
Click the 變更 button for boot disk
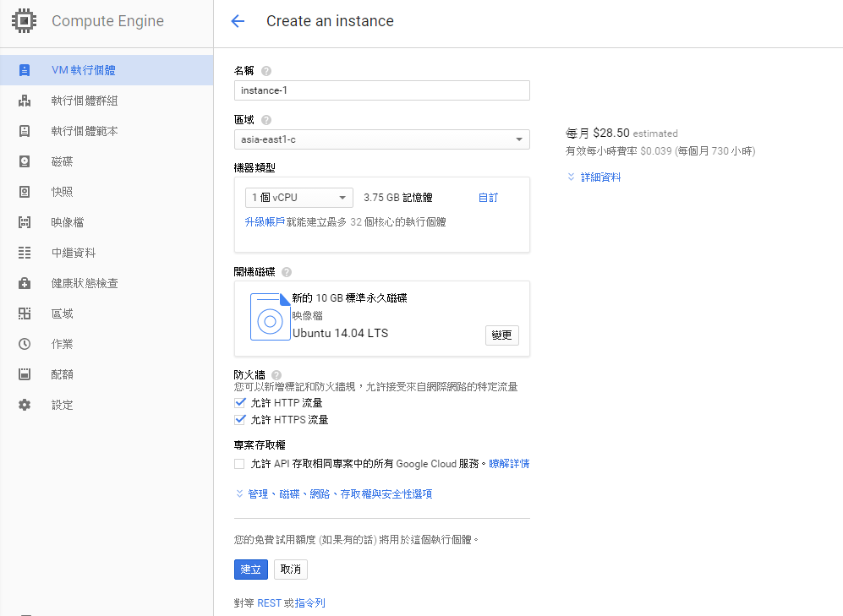coord(502,335)
